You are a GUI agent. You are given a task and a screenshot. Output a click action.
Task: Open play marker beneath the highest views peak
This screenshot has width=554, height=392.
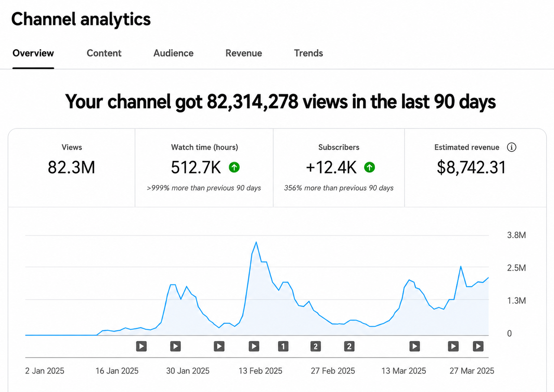coord(254,346)
